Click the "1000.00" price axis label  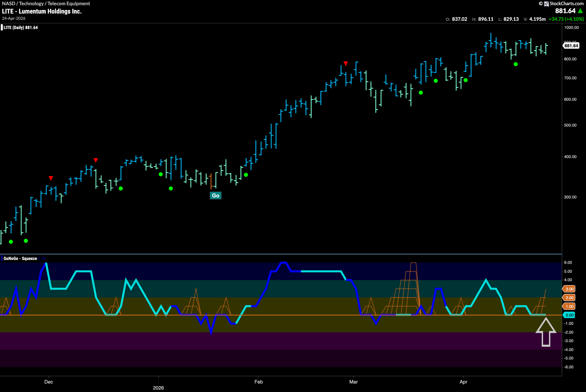(572, 27)
